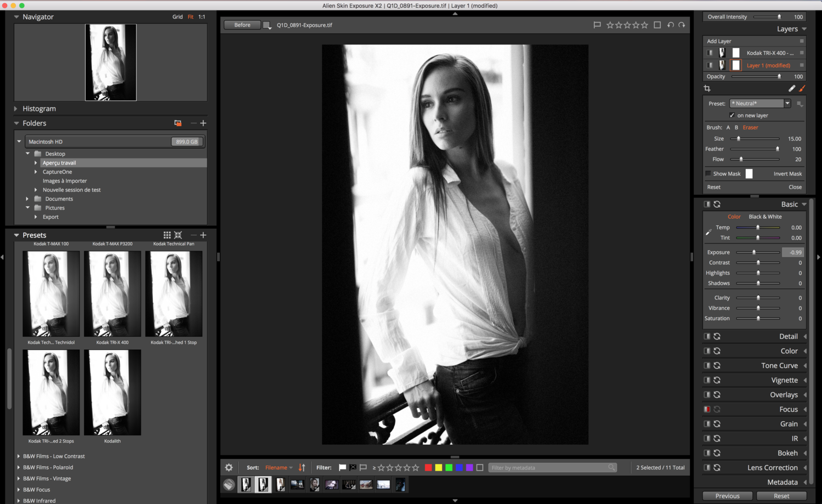Screen dimensions: 822x504
Task: Expand the Histogram panel
Action: (x=16, y=109)
